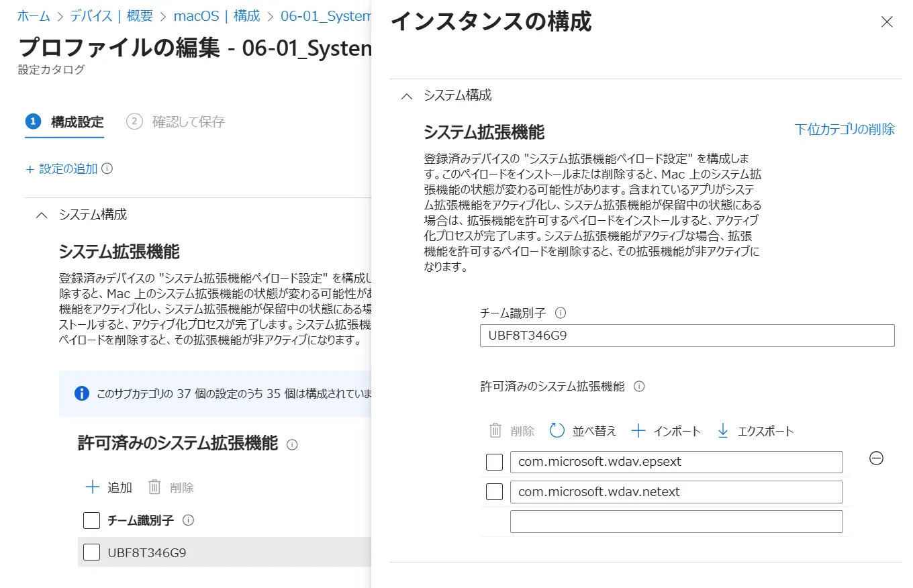
Task: Select the 構成設定 step tab
Action: pyautogui.click(x=64, y=122)
